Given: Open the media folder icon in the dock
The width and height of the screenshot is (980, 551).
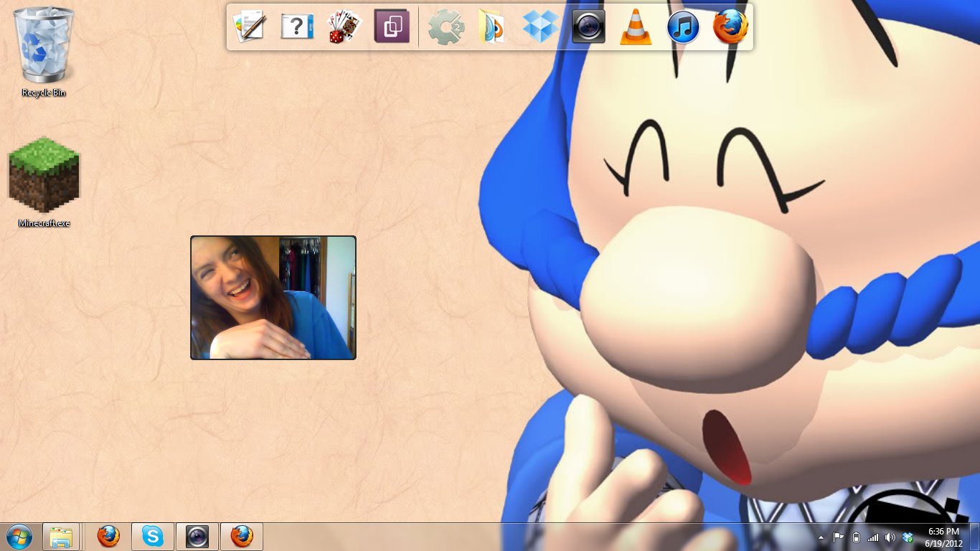Looking at the screenshot, I should (492, 28).
